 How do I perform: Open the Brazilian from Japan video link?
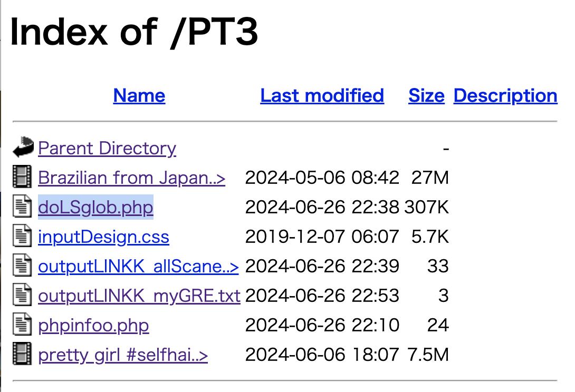pyautogui.click(x=132, y=178)
